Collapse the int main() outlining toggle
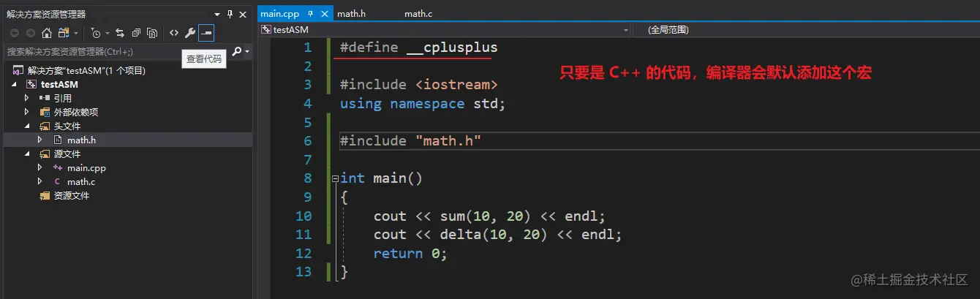 click(334, 178)
